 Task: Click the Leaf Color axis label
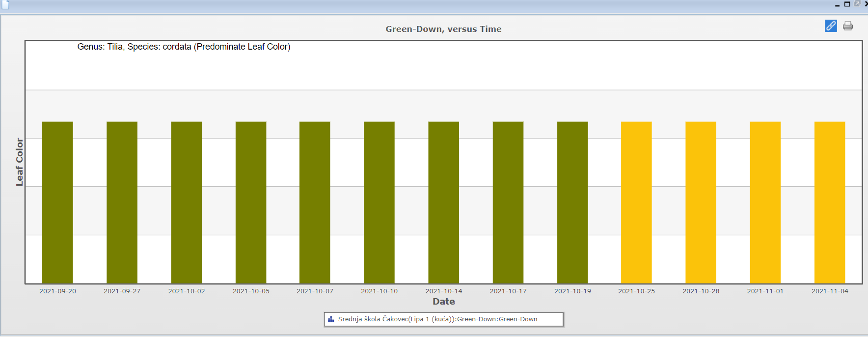click(x=20, y=162)
